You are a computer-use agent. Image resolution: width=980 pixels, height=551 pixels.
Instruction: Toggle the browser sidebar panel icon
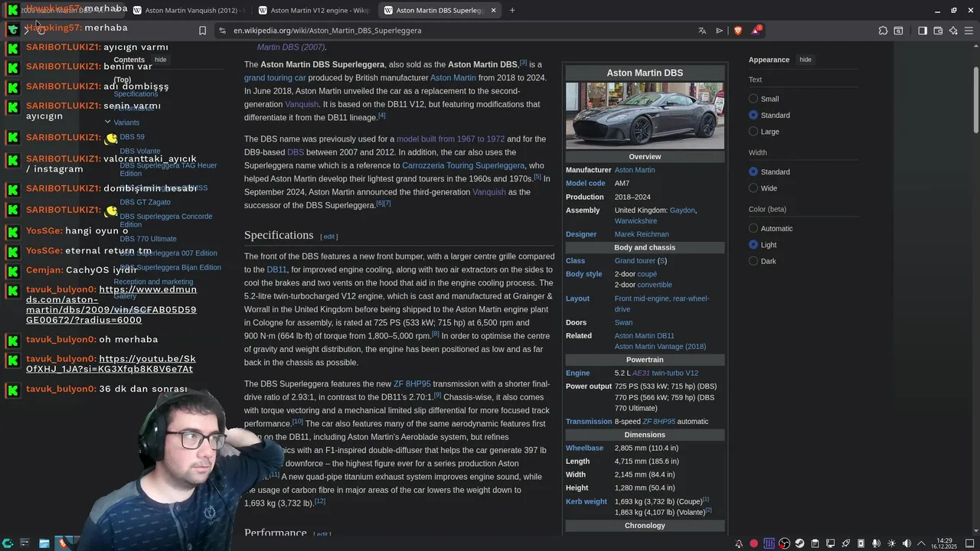pyautogui.click(x=923, y=31)
